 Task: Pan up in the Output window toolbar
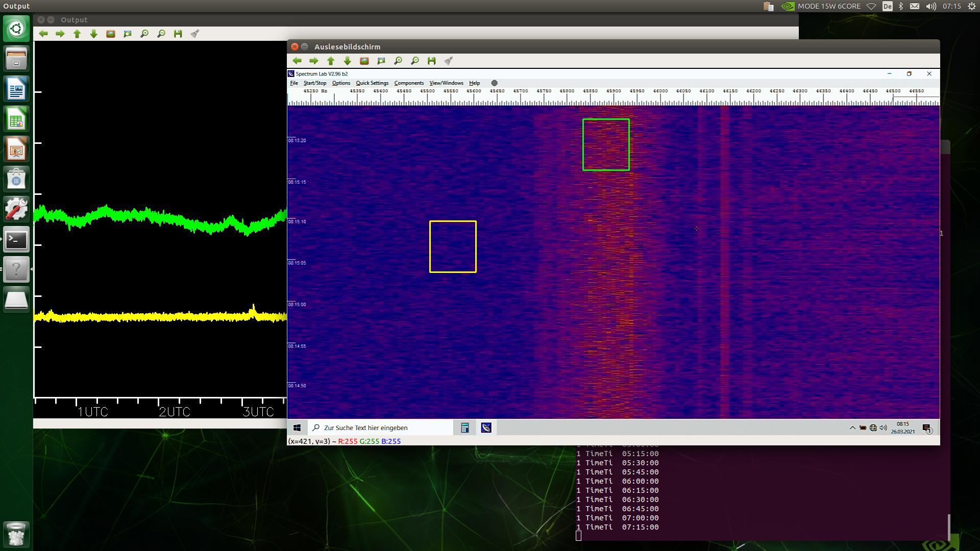pyautogui.click(x=77, y=34)
